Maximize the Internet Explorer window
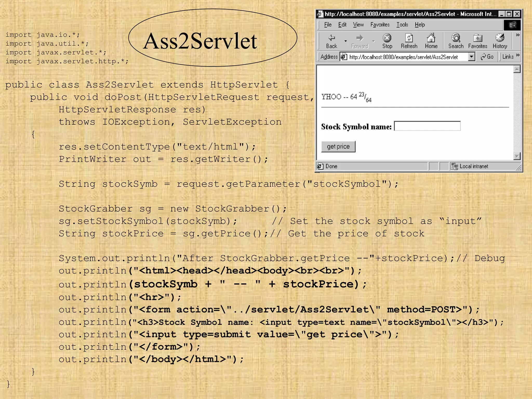 point(509,14)
